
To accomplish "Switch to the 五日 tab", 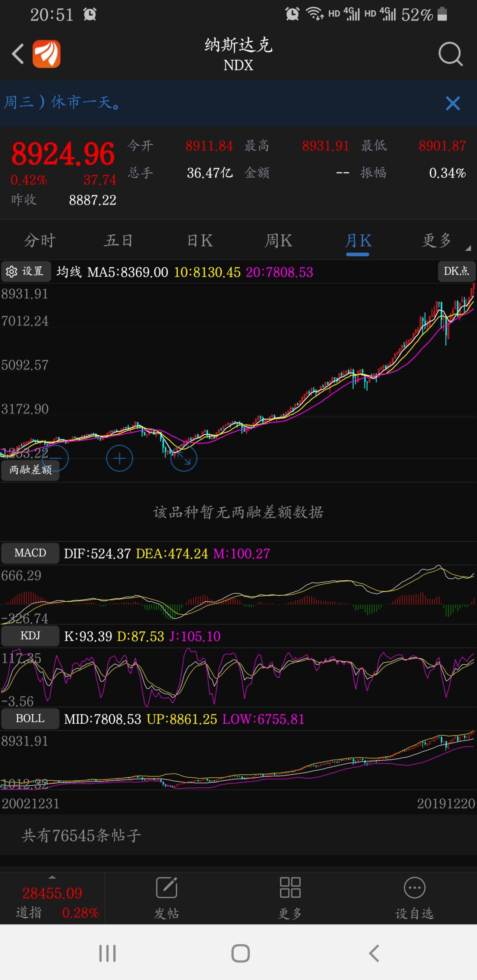I will tap(119, 240).
